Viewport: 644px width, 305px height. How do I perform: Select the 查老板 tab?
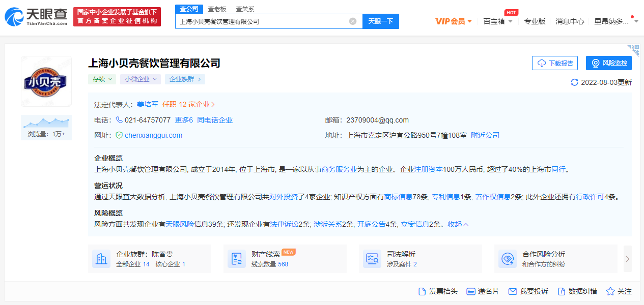pos(217,9)
